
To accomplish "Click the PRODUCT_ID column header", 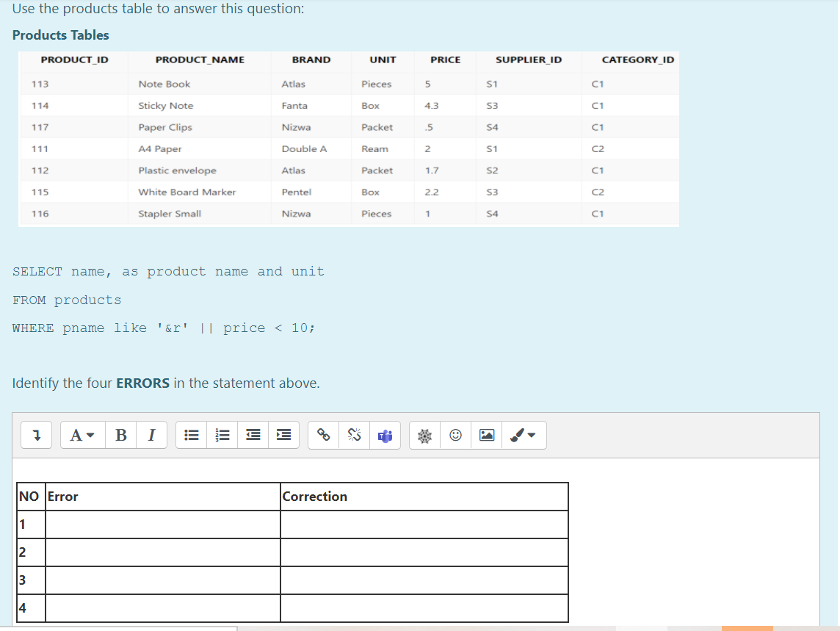I will tap(74, 60).
